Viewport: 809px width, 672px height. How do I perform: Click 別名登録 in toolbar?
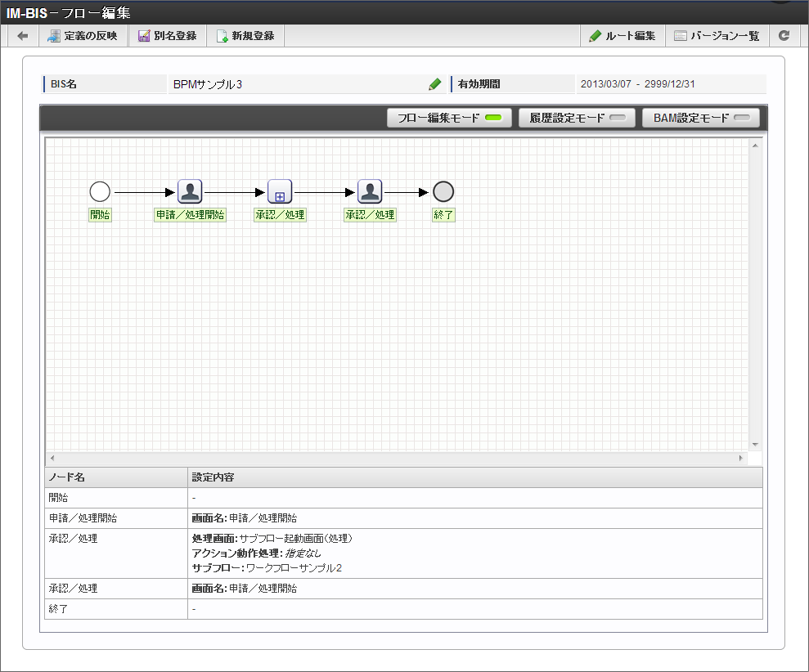click(167, 36)
